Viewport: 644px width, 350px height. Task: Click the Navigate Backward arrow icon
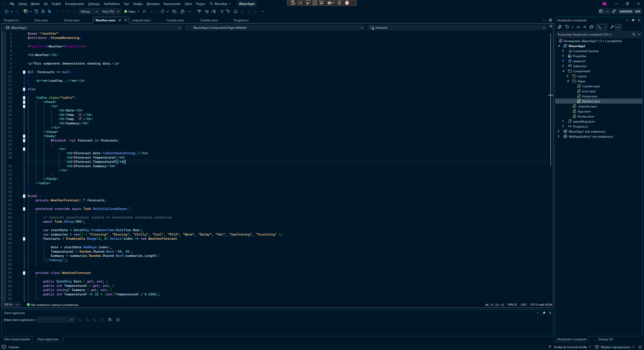click(7, 12)
